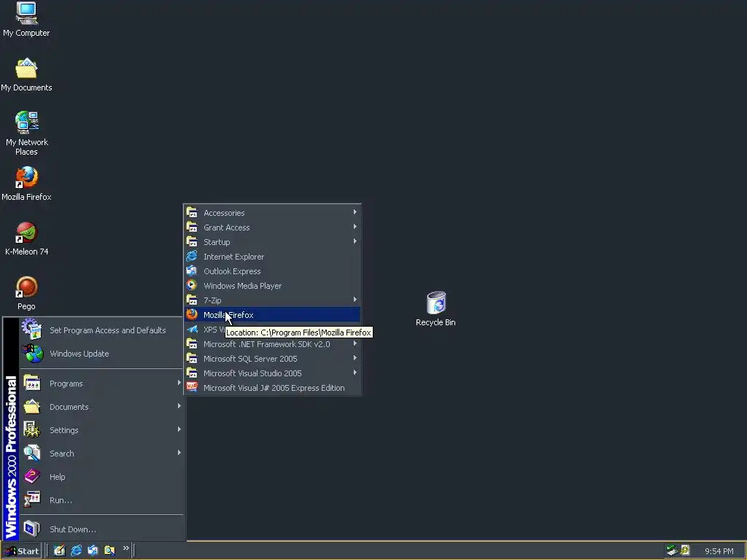Launch Outlook Express from quick launch bar
747x560 pixels.
(x=93, y=551)
